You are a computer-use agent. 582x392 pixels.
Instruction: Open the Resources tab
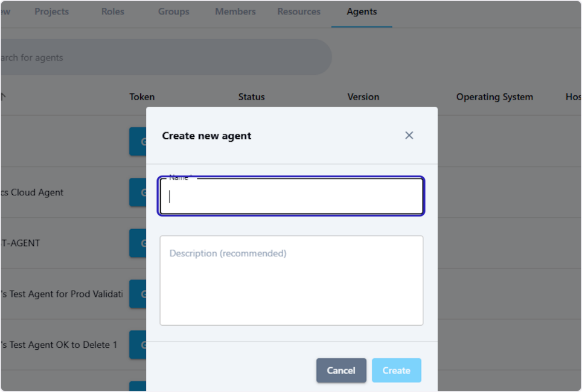299,11
